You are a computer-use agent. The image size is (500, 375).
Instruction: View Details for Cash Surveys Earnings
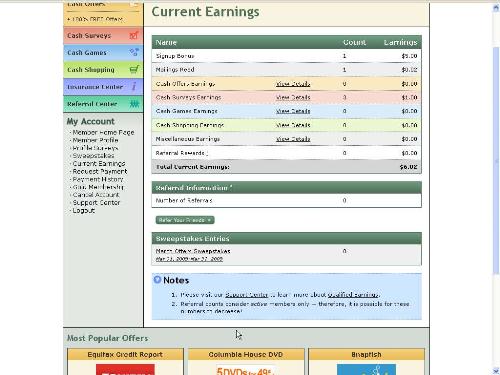click(293, 97)
